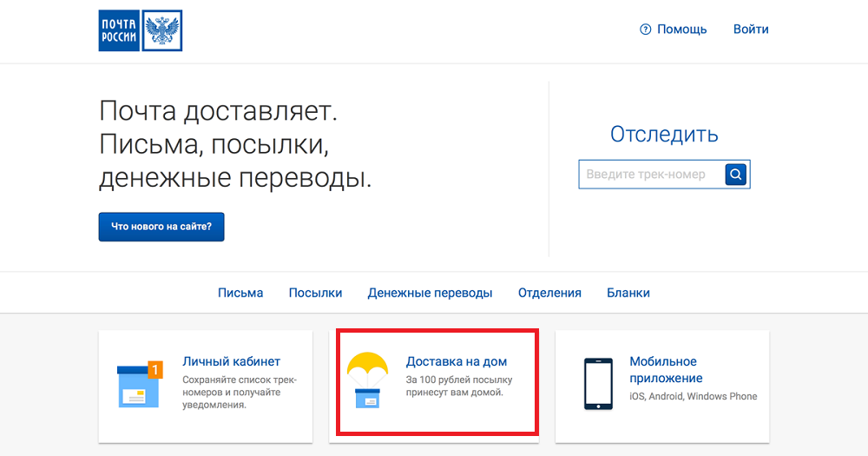Open the Отделения menu item
This screenshot has height=456, width=868.
tap(549, 293)
